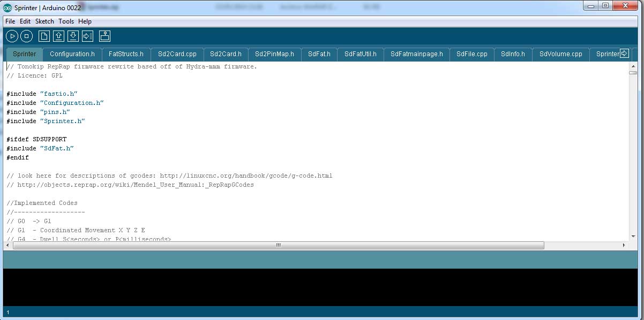Viewport: 644px width, 320px height.
Task: Click the "// G0 -> G1" comment line
Action: (x=29, y=221)
